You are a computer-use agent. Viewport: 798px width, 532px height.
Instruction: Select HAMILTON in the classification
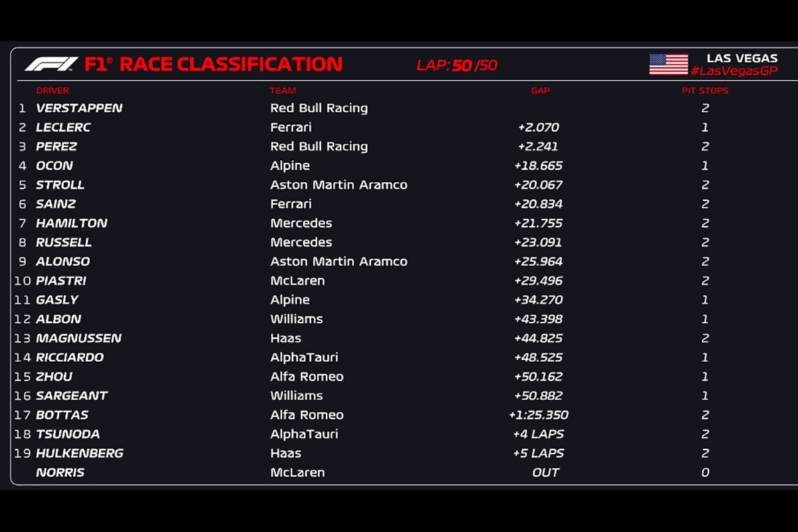point(71,223)
